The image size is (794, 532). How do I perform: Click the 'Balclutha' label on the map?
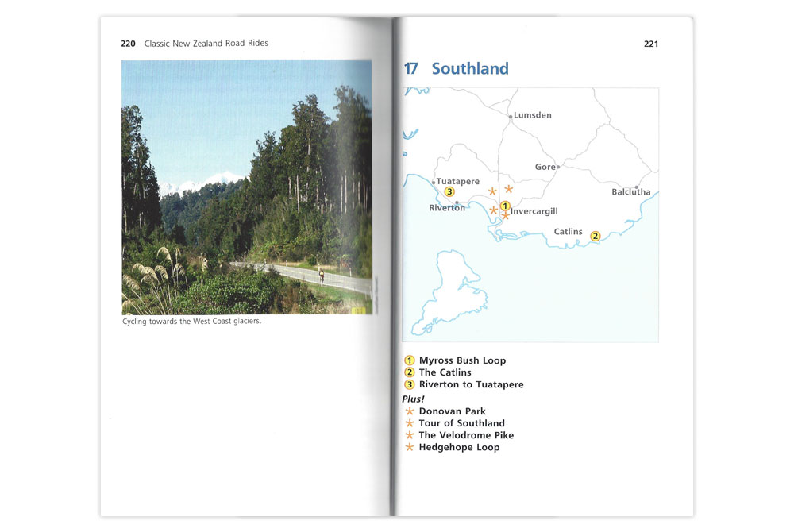(x=631, y=192)
